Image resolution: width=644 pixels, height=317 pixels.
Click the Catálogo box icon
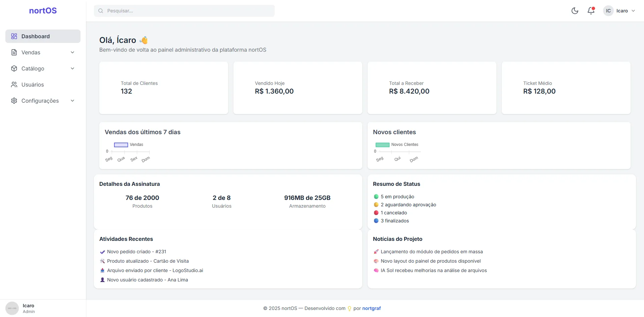(14, 68)
